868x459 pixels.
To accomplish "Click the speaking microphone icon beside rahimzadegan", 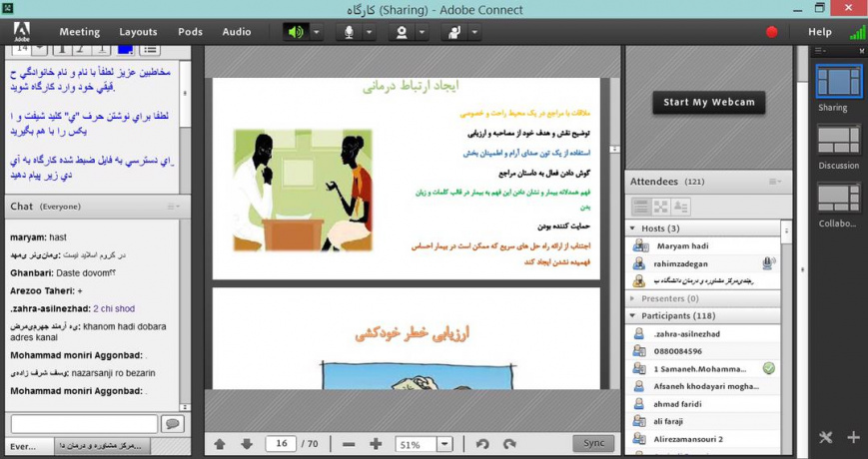I will (768, 263).
